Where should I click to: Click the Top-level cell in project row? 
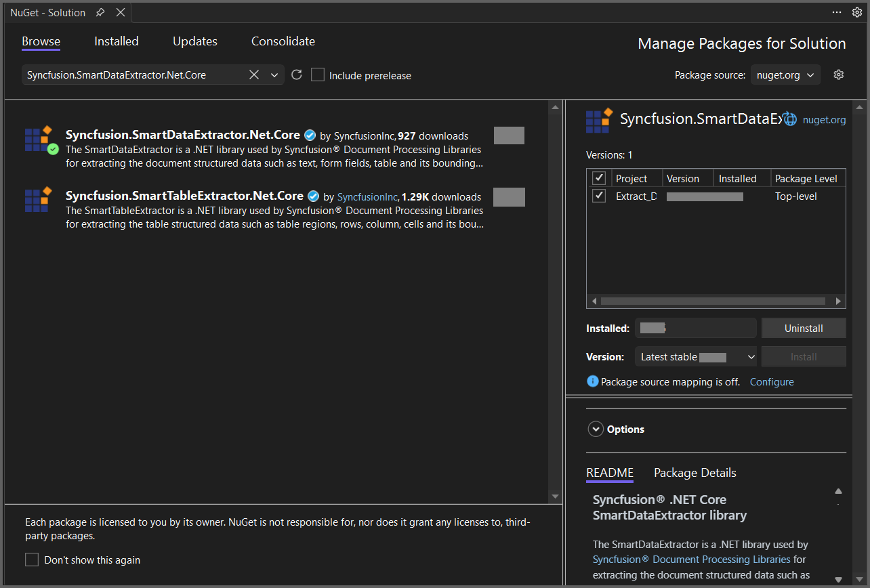(796, 196)
